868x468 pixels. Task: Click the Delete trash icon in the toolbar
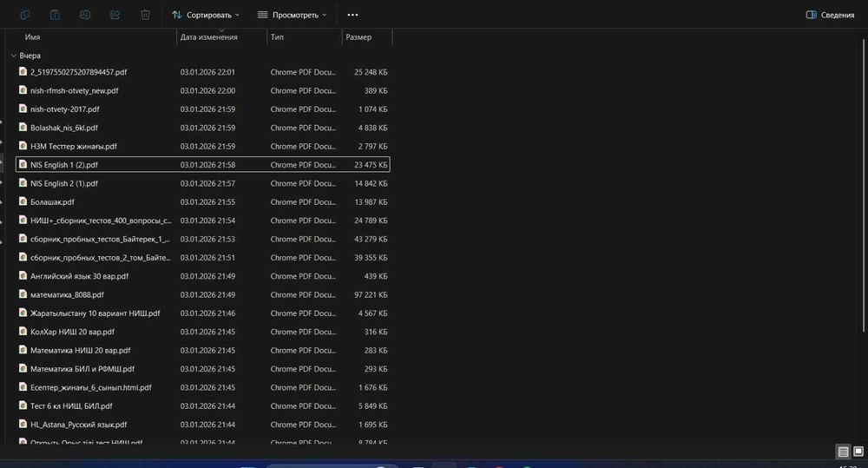[145, 15]
